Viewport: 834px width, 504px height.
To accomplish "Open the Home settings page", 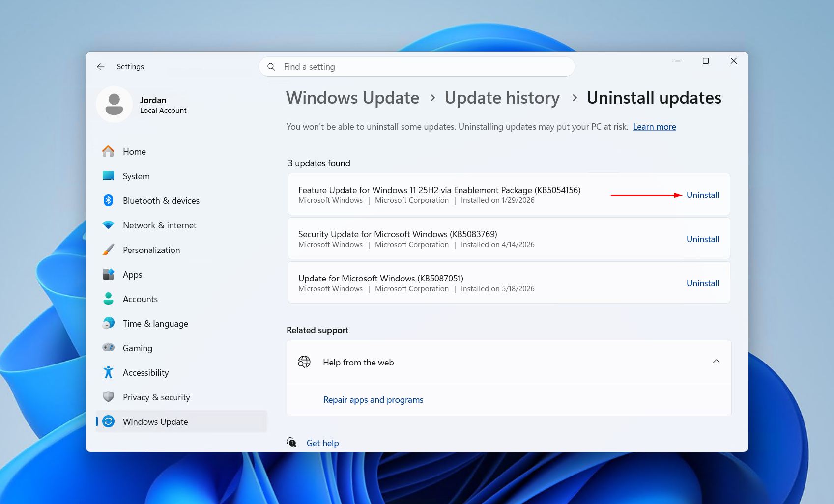I will point(181,151).
